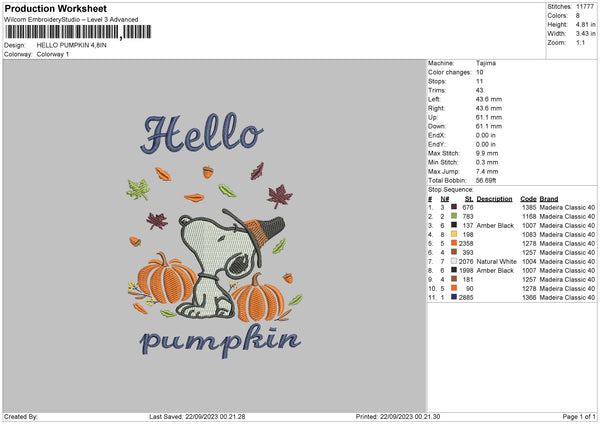
Task: Click the Stops value 11
Action: coord(479,81)
